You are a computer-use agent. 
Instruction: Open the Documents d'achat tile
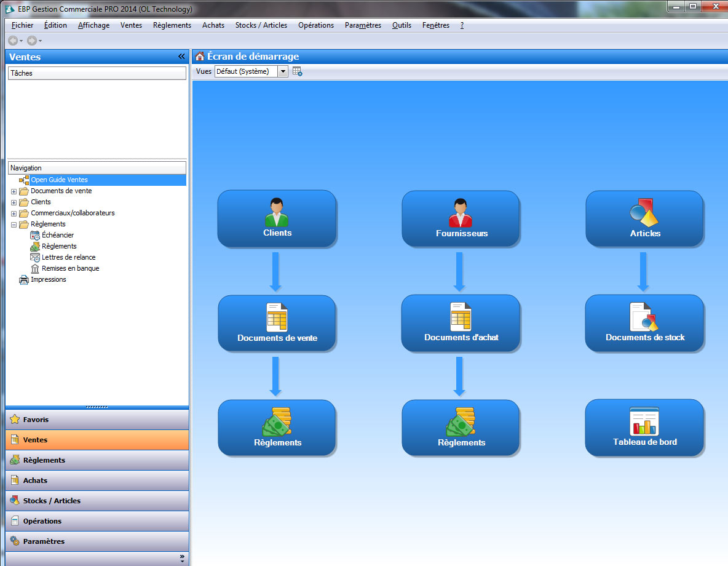point(461,323)
